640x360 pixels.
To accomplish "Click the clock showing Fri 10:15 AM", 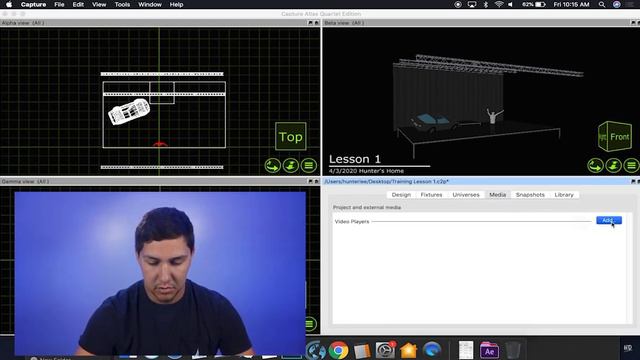I will tap(571, 4).
